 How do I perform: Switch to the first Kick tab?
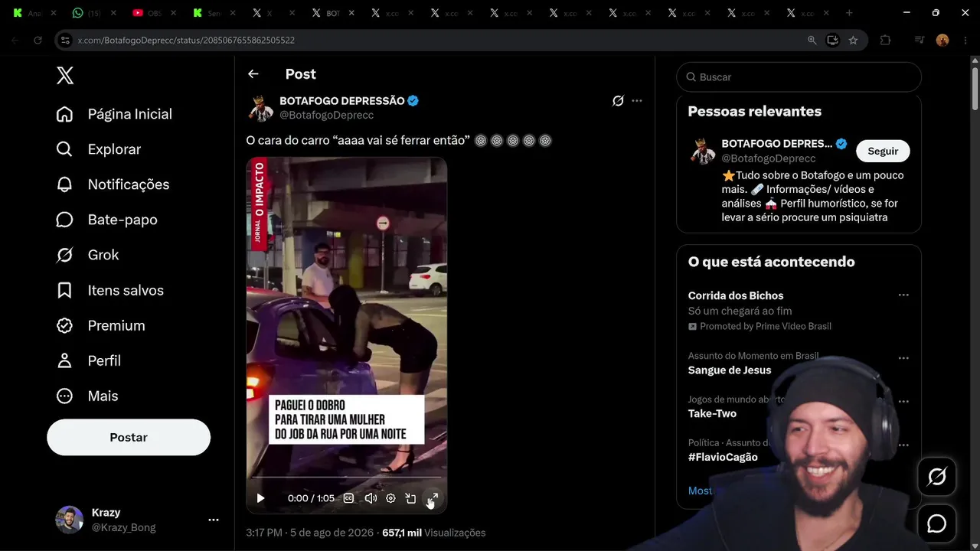[34, 13]
